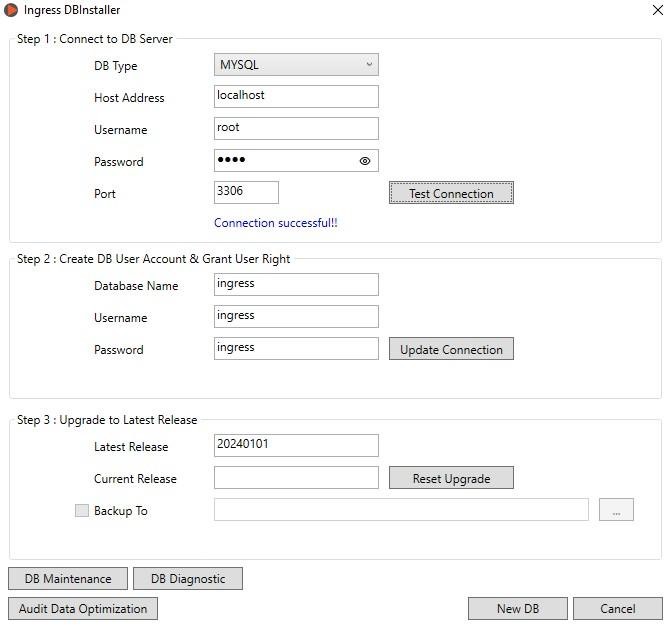Click the empty Current Release field

(296, 478)
